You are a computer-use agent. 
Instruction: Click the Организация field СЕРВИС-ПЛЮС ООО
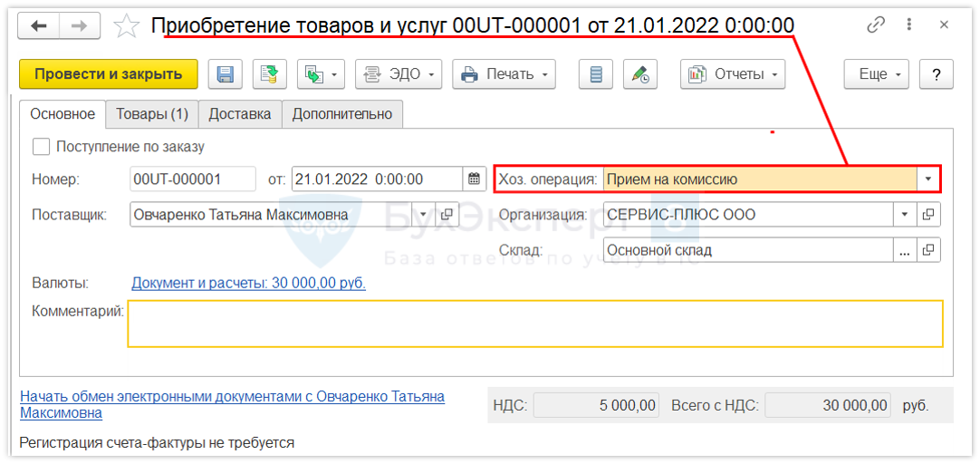point(748,215)
